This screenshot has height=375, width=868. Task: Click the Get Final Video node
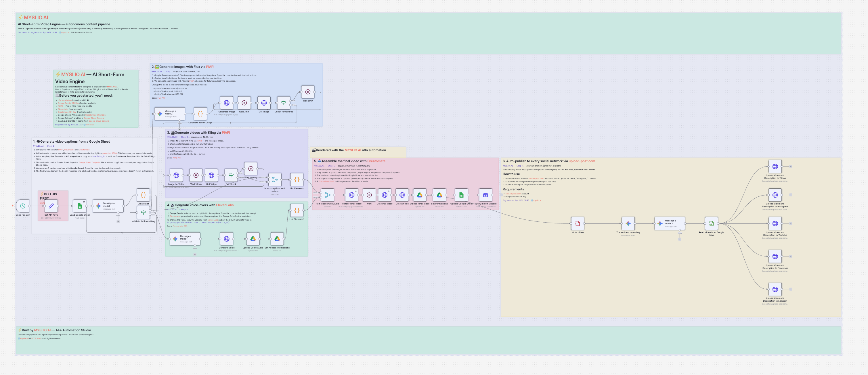tap(385, 195)
